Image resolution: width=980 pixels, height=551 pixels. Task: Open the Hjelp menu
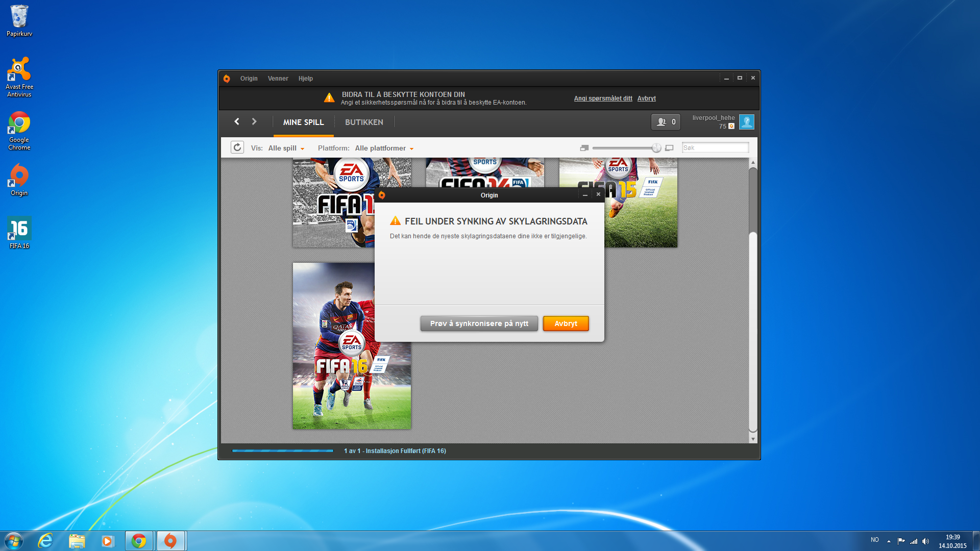pyautogui.click(x=305, y=79)
